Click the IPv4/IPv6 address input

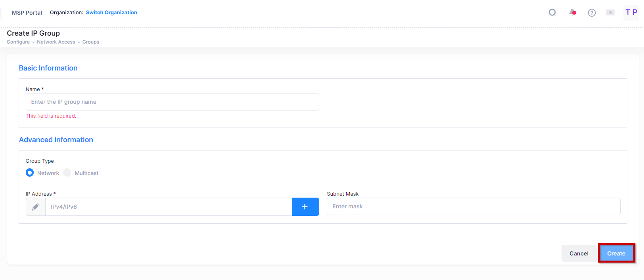168,207
